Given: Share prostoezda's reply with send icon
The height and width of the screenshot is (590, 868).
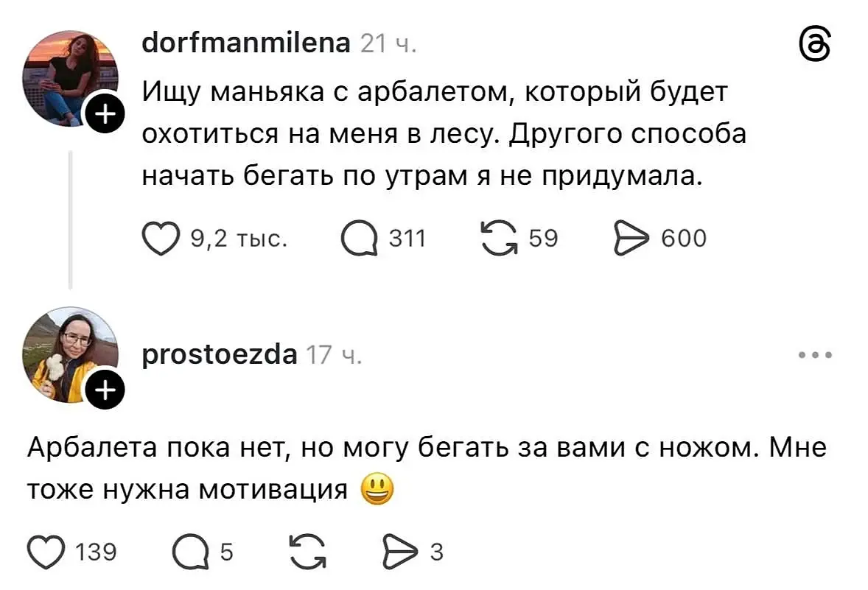Looking at the screenshot, I should click(400, 552).
